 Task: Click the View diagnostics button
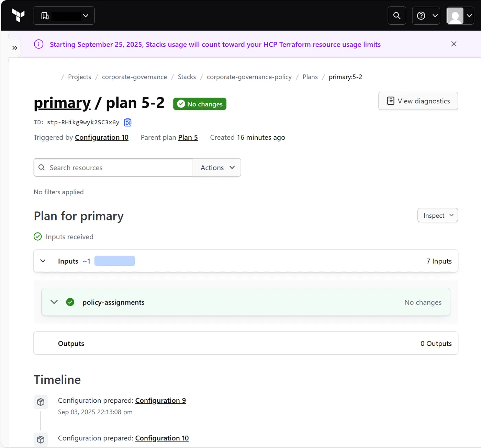tap(418, 101)
